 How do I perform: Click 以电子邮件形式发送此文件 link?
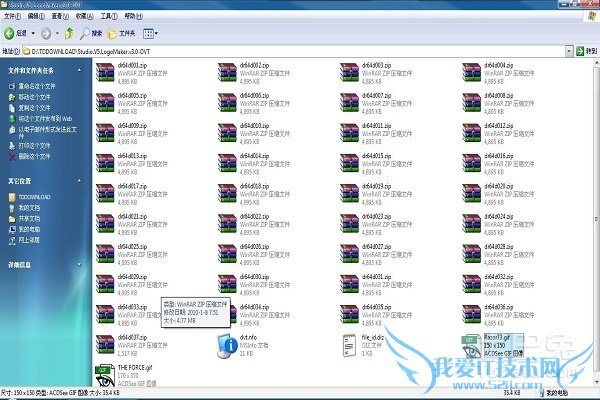(x=47, y=132)
